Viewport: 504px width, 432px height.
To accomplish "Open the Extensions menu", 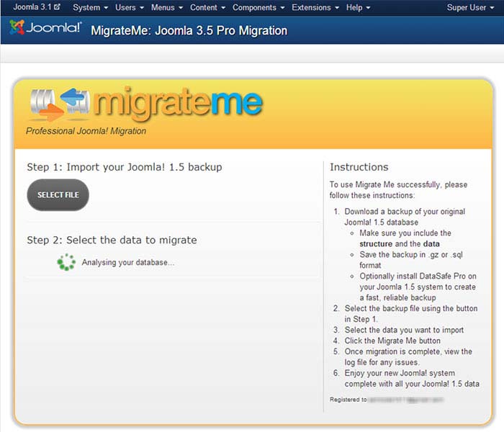I will pos(315,7).
